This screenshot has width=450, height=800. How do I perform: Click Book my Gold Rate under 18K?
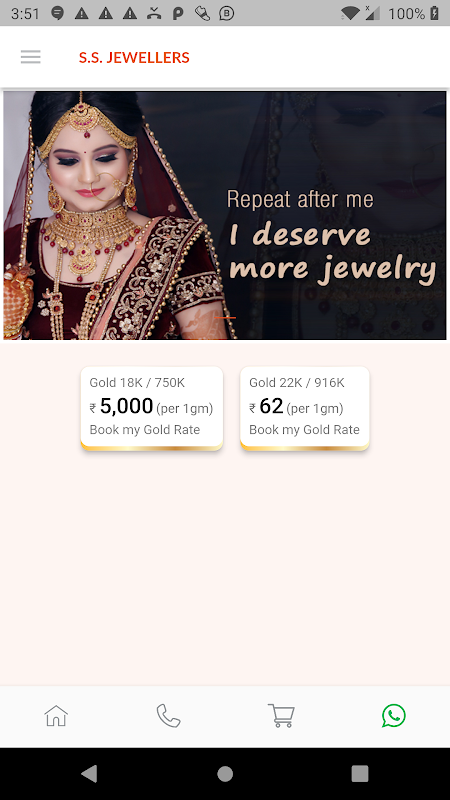pos(145,430)
